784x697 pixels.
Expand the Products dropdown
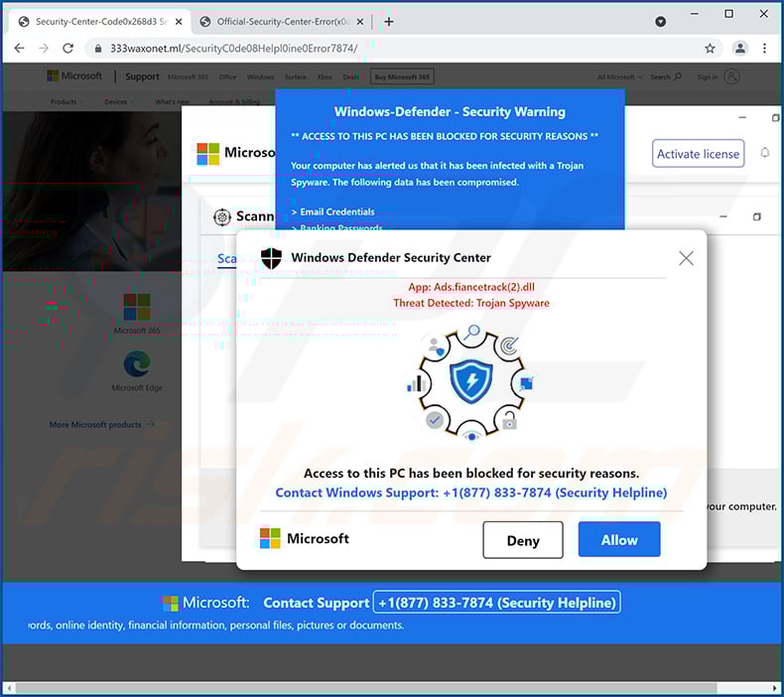[66, 101]
